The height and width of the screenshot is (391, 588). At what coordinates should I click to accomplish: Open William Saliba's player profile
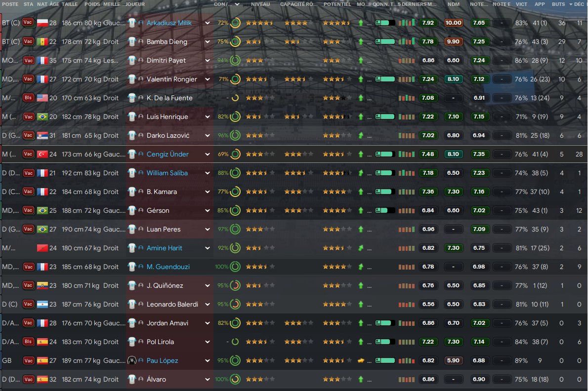click(167, 173)
